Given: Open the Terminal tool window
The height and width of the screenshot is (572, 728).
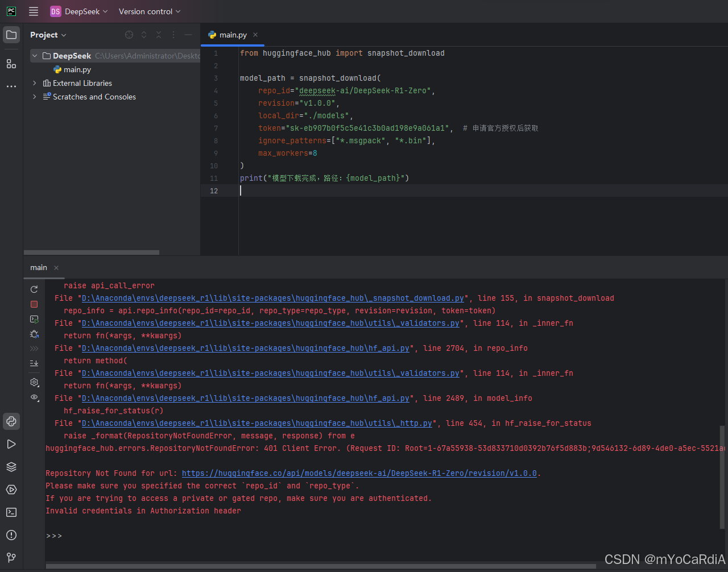Looking at the screenshot, I should (x=11, y=512).
